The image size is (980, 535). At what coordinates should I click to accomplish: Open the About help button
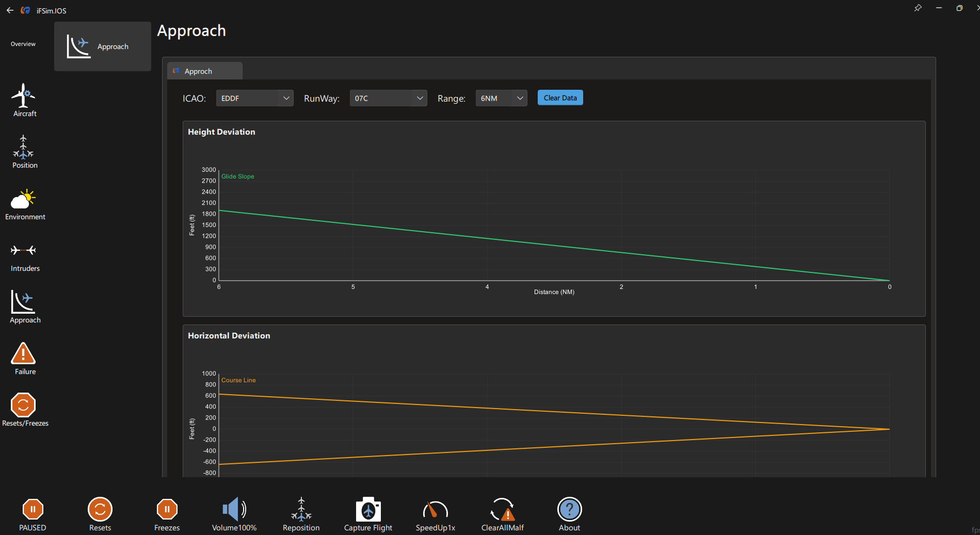click(569, 510)
